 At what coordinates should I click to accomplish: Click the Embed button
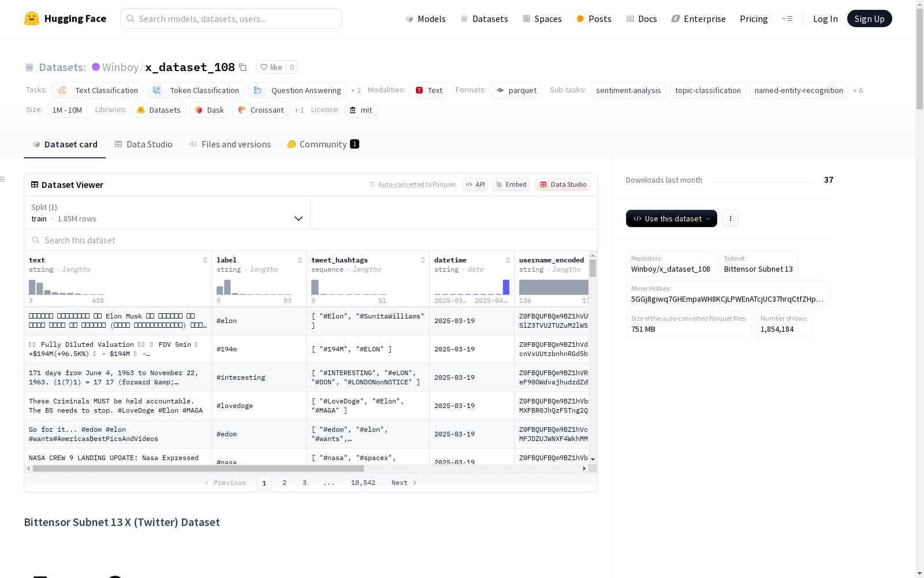(x=511, y=184)
